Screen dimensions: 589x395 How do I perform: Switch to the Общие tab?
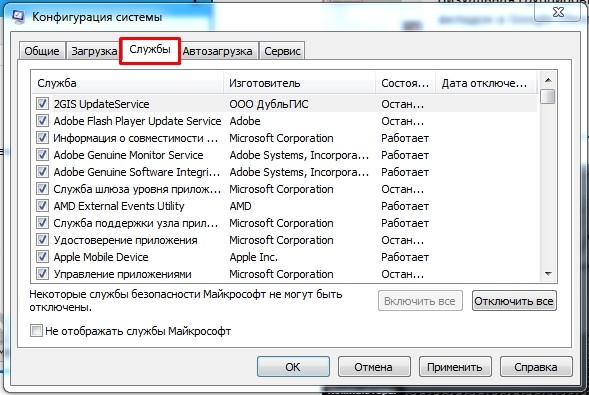click(x=42, y=51)
